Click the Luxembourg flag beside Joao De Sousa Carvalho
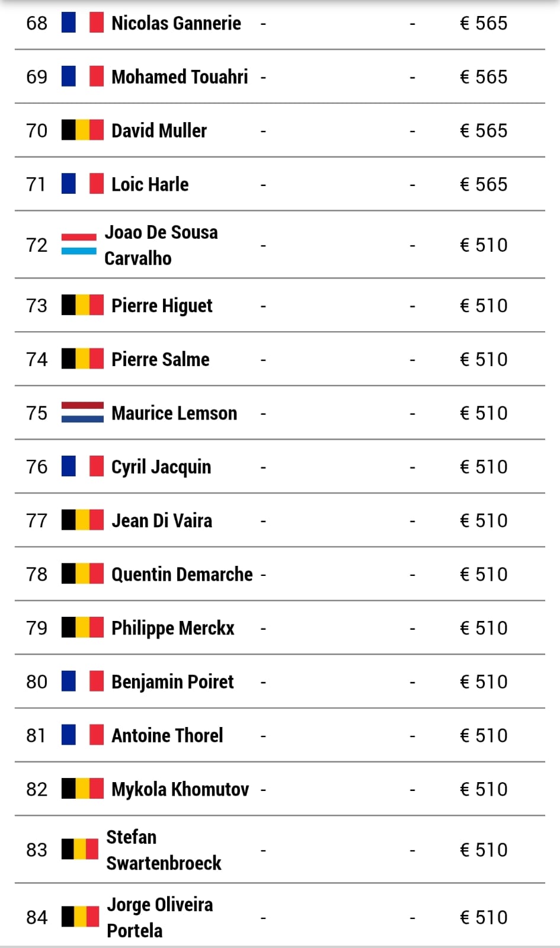The height and width of the screenshot is (948, 560). tap(79, 245)
